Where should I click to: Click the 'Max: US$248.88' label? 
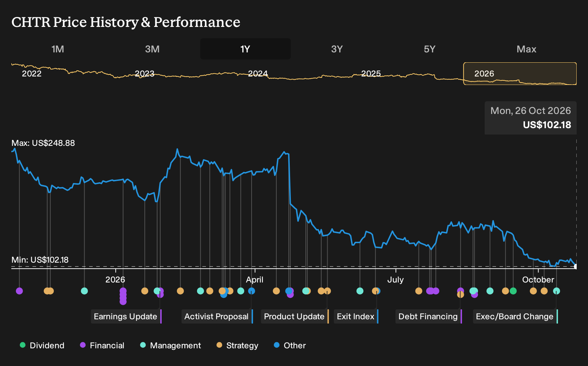click(43, 143)
